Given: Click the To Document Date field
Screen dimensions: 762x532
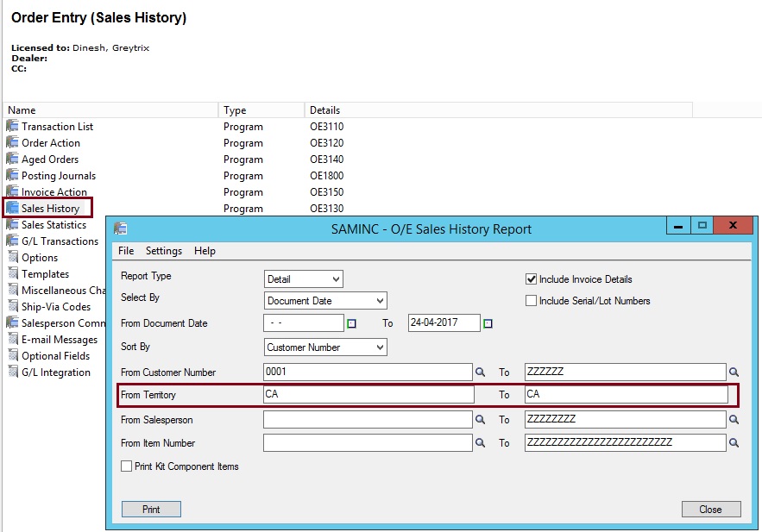Looking at the screenshot, I should (444, 322).
